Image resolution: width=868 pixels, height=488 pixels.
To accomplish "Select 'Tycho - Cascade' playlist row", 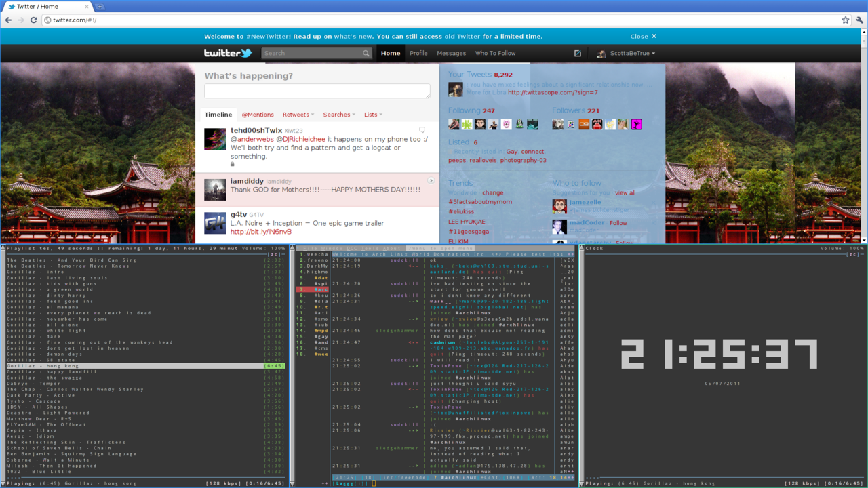I will tap(146, 401).
